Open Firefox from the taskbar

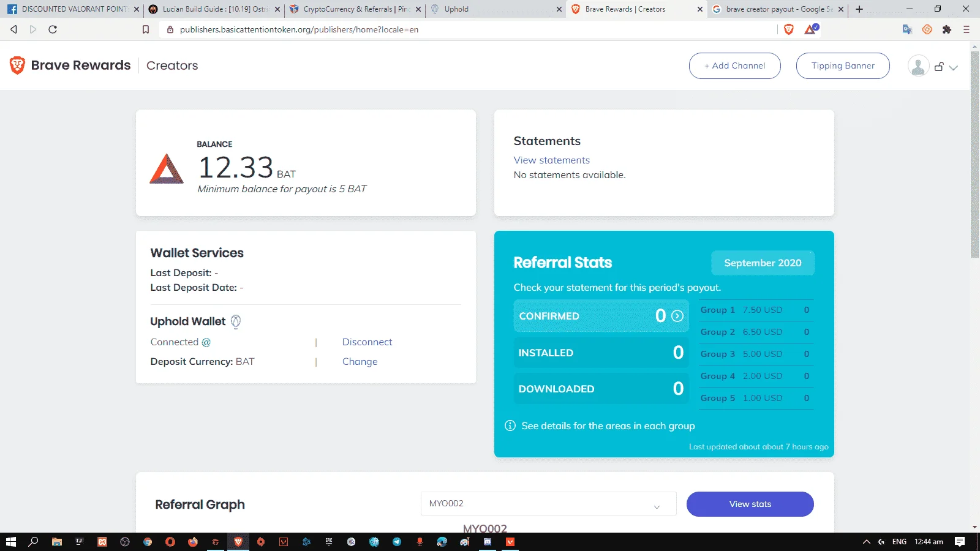pyautogui.click(x=193, y=542)
